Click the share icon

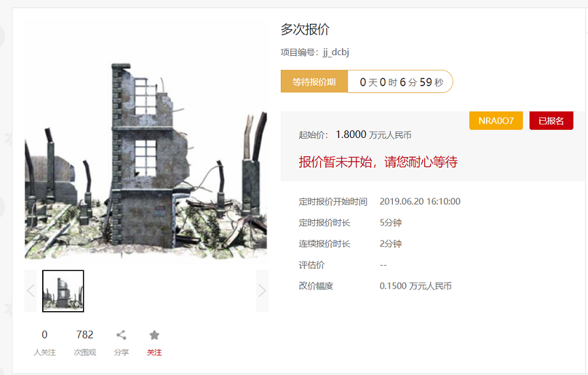121,335
